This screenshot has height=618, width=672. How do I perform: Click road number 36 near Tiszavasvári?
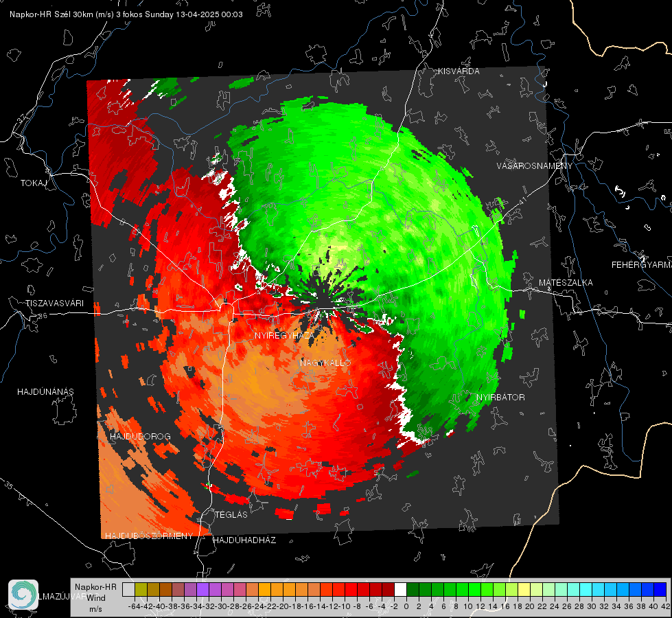coord(43,316)
